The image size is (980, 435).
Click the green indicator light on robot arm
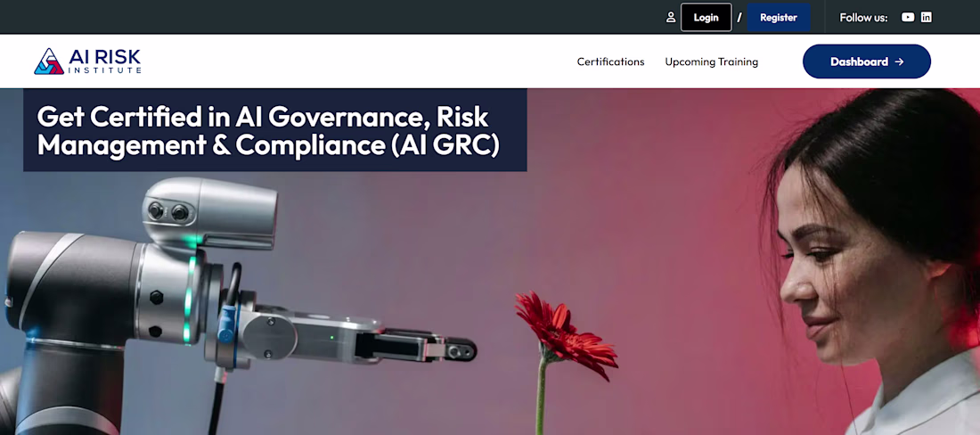coord(187,300)
